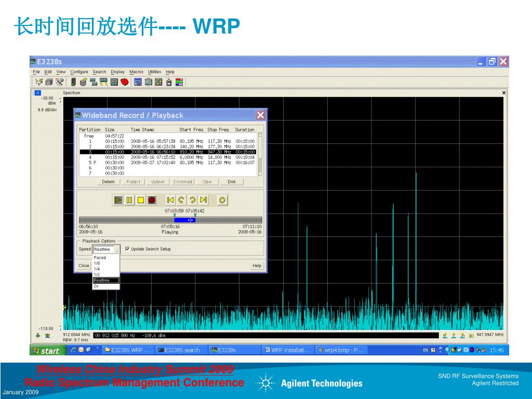Open the Utilities menu
The height and width of the screenshot is (399, 532).
tap(154, 72)
